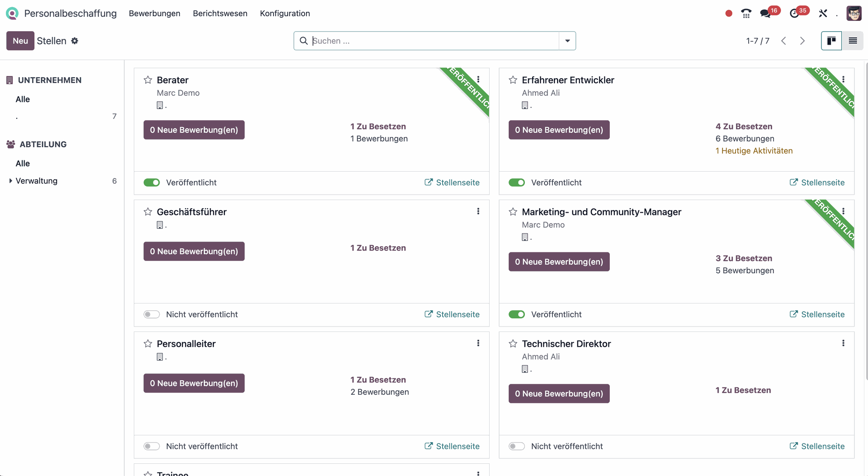Open kebab menu on Geschäftsführer card

[x=478, y=211]
